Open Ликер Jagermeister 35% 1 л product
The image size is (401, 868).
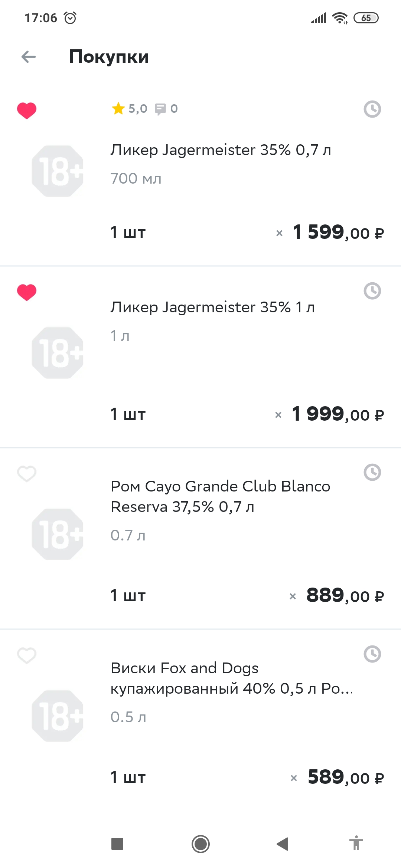coord(212,308)
